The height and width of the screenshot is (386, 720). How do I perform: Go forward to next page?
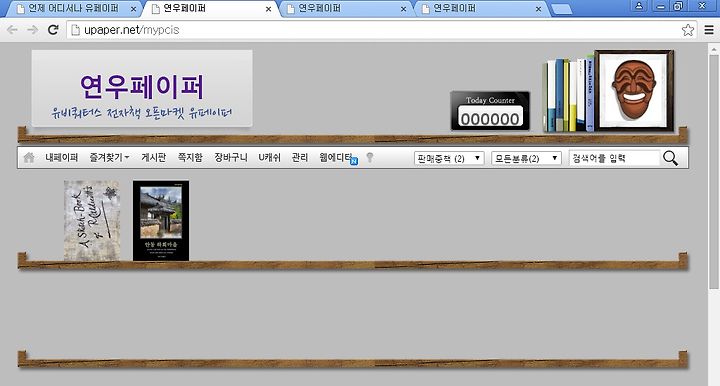(33, 30)
